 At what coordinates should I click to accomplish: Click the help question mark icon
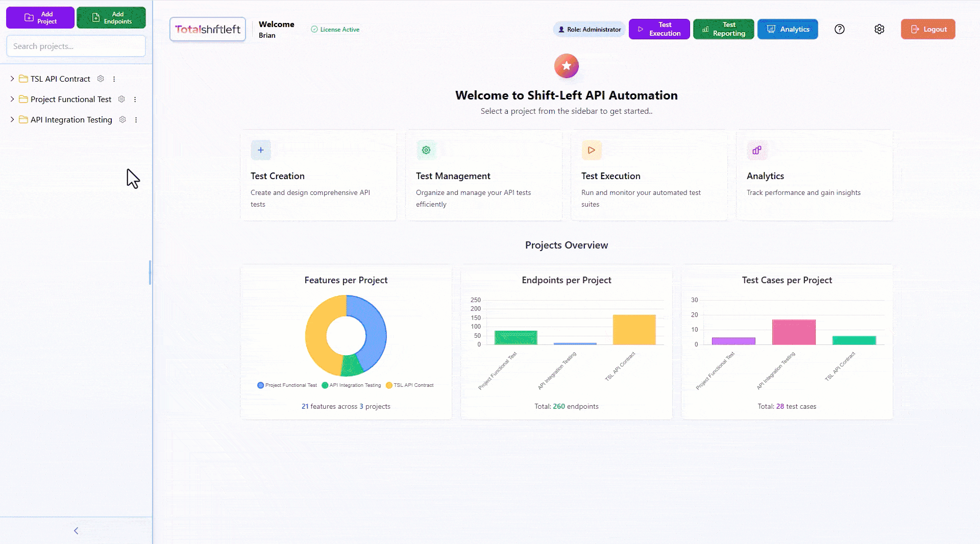(840, 29)
